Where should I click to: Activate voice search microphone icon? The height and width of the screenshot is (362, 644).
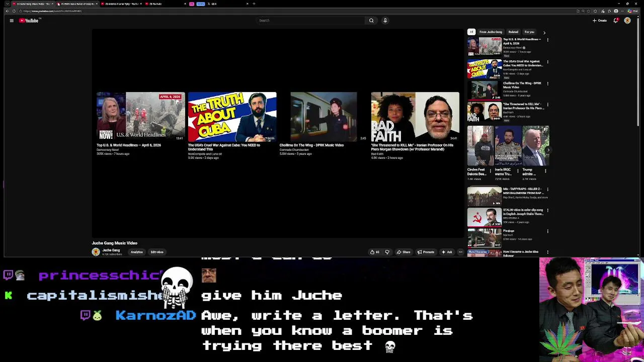point(385,21)
